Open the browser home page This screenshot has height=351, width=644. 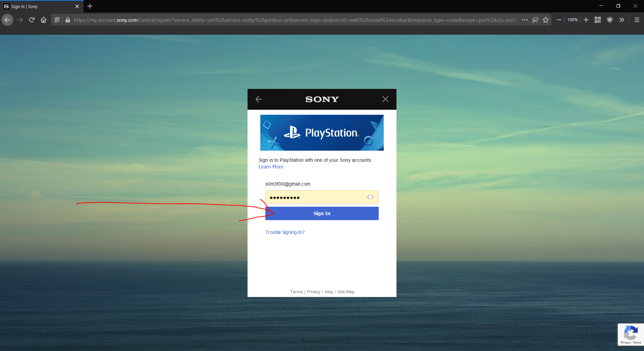[44, 20]
